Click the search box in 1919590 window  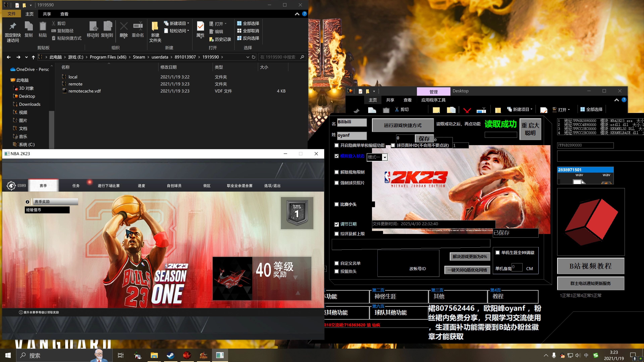click(282, 57)
